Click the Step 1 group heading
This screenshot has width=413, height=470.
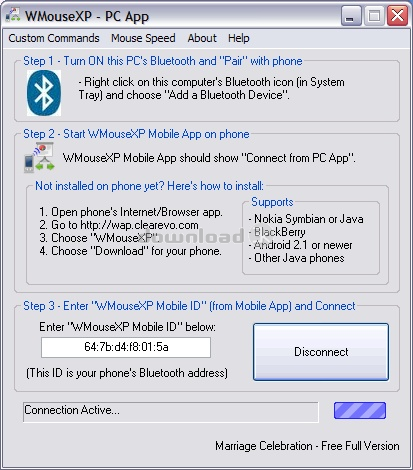pos(163,61)
